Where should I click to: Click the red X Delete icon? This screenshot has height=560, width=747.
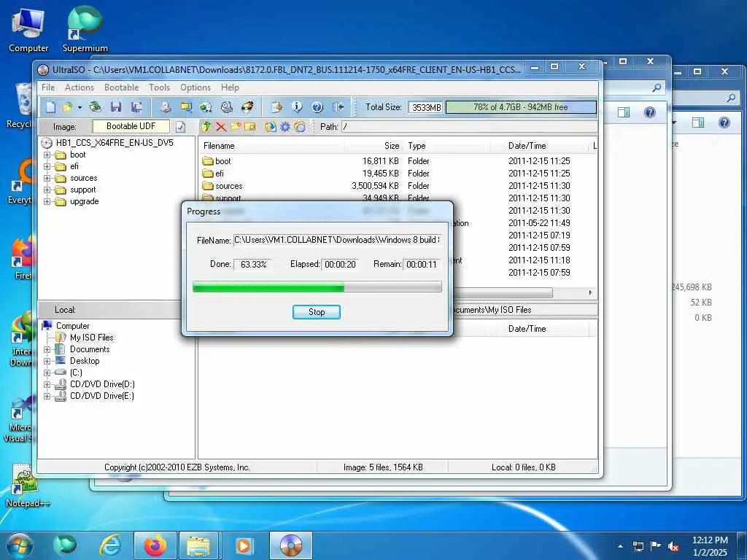[221, 127]
